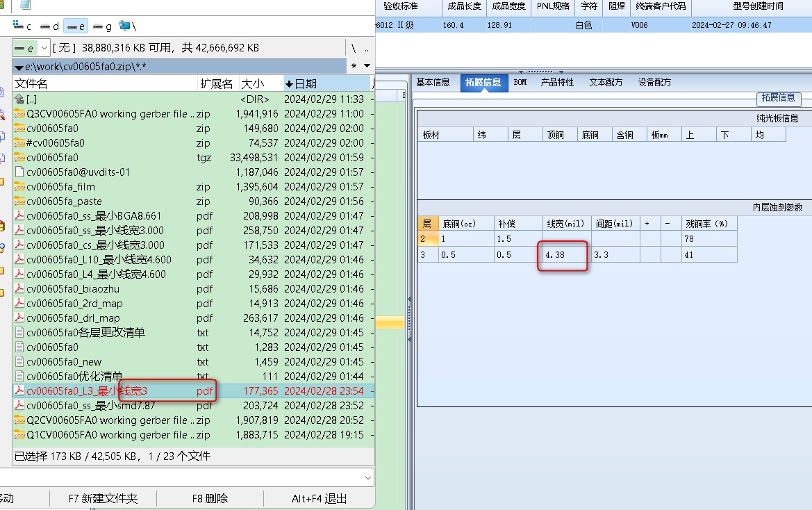Switch to drive c button
The width and height of the screenshot is (812, 510).
click(x=22, y=26)
